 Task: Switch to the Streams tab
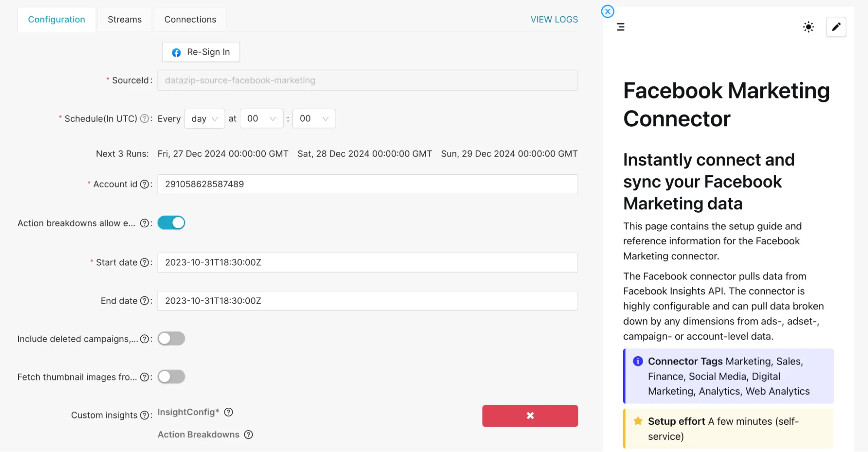125,20
